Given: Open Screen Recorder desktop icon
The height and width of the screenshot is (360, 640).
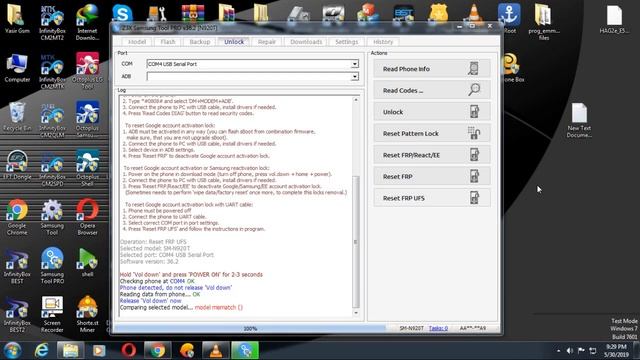Looking at the screenshot, I should pos(52,314).
